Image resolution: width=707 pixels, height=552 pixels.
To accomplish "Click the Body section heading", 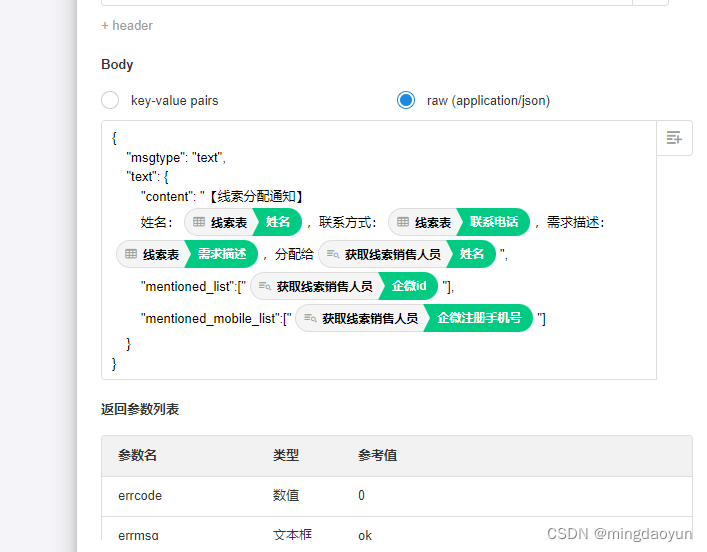I will coord(117,64).
